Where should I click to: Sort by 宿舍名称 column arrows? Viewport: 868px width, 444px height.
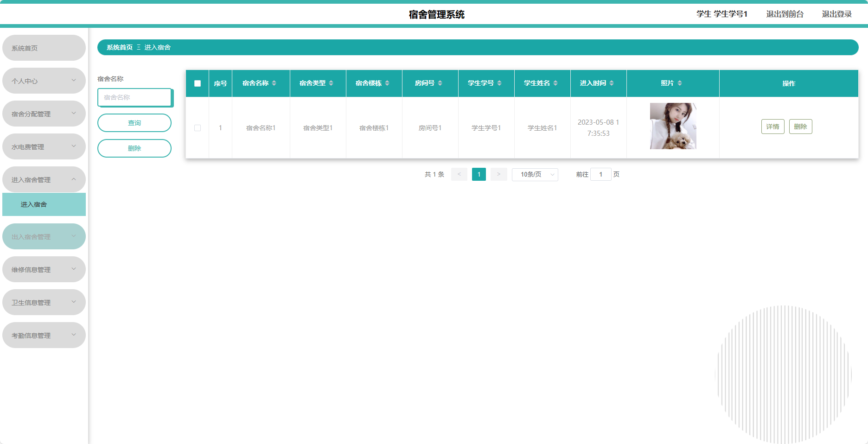click(274, 83)
